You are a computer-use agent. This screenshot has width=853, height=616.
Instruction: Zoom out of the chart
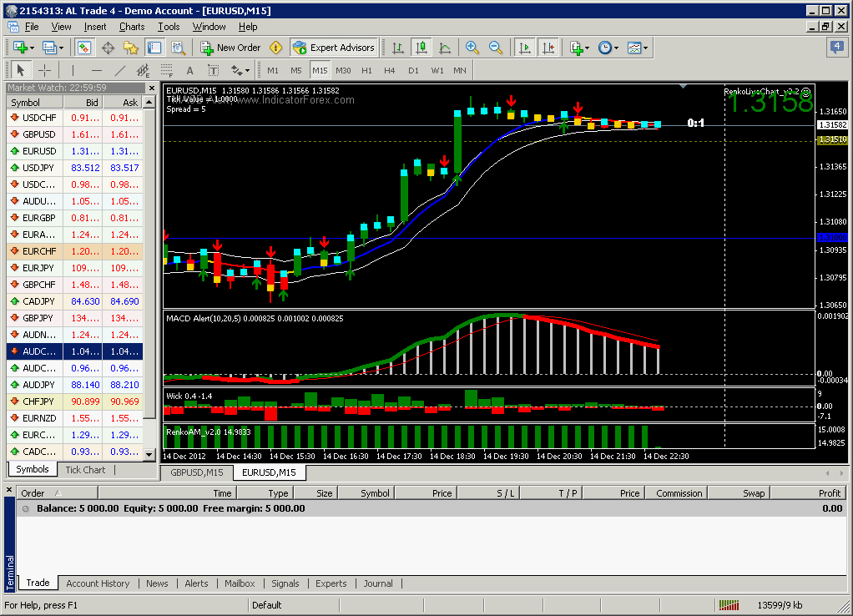tap(496, 48)
